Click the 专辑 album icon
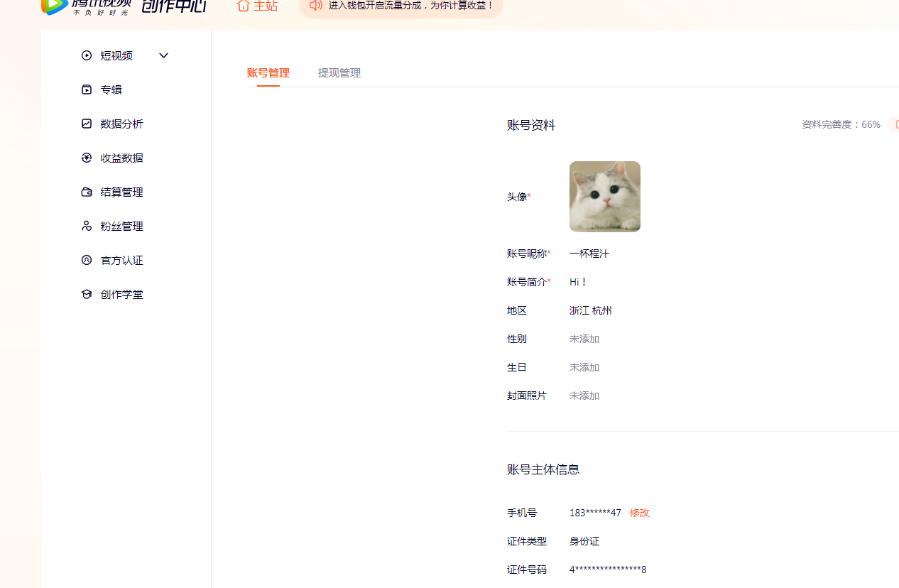Viewport: 899px width, 588px height. pos(87,89)
